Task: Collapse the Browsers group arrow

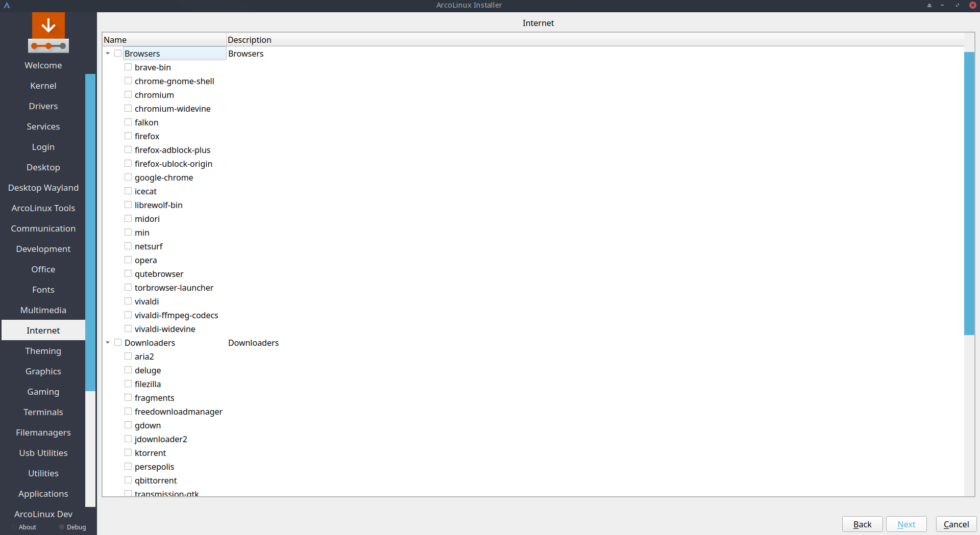Action: point(108,53)
